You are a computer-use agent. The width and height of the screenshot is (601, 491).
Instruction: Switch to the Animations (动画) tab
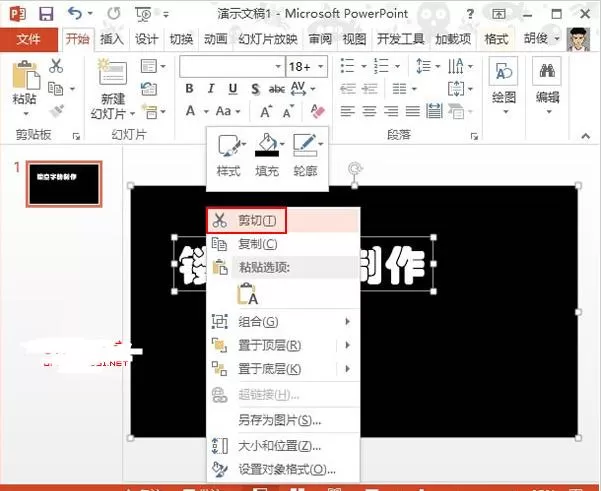point(215,39)
